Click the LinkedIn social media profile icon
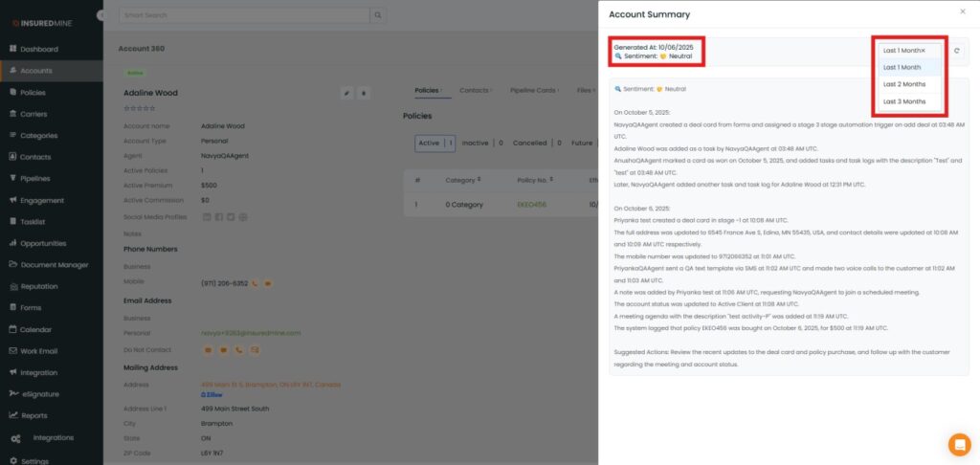Screen dimensions: 980x465 (207, 216)
